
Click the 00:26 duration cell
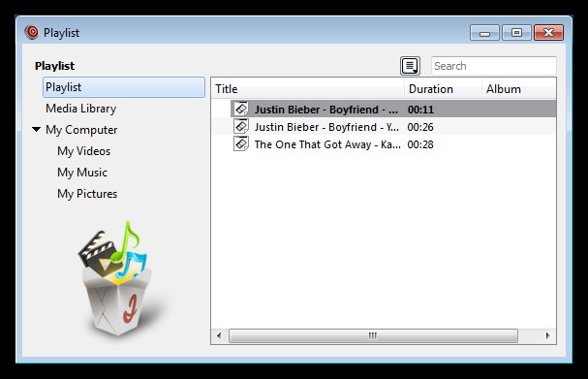420,127
